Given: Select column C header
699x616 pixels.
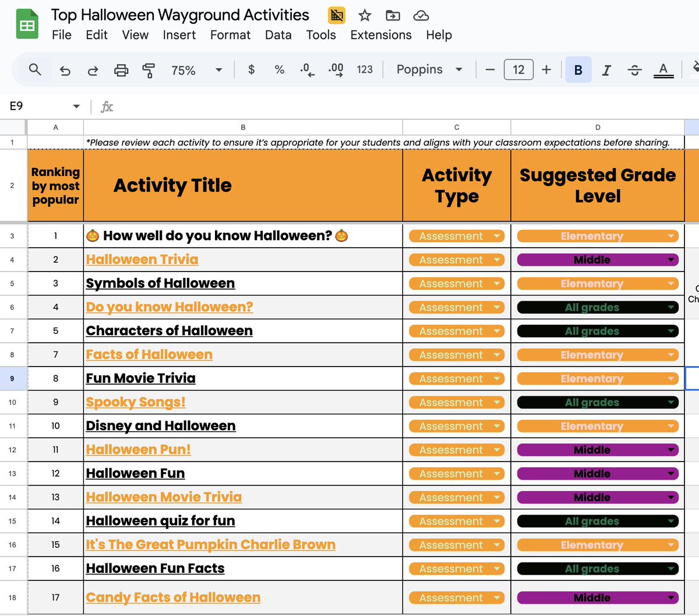Looking at the screenshot, I should point(457,127).
